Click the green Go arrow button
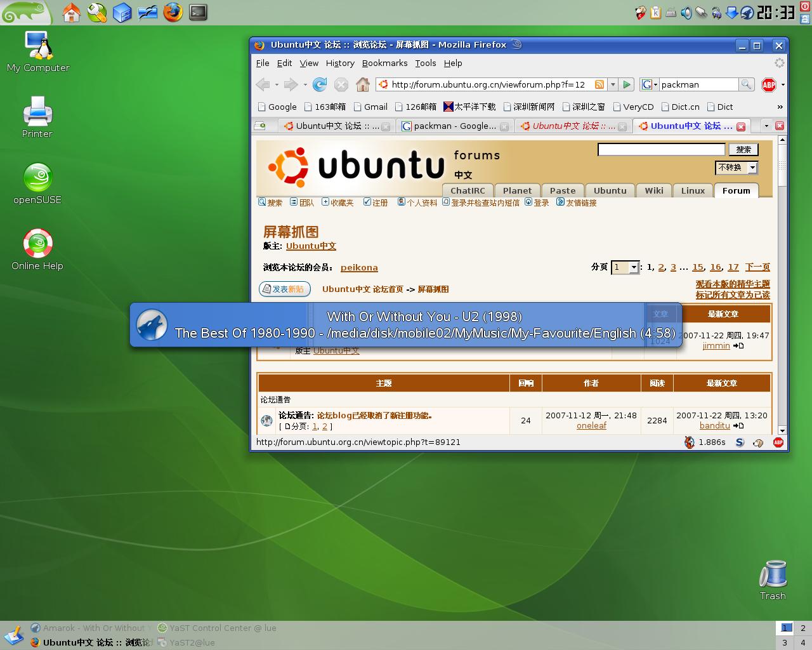Screen dimensions: 812x650 pos(627,84)
